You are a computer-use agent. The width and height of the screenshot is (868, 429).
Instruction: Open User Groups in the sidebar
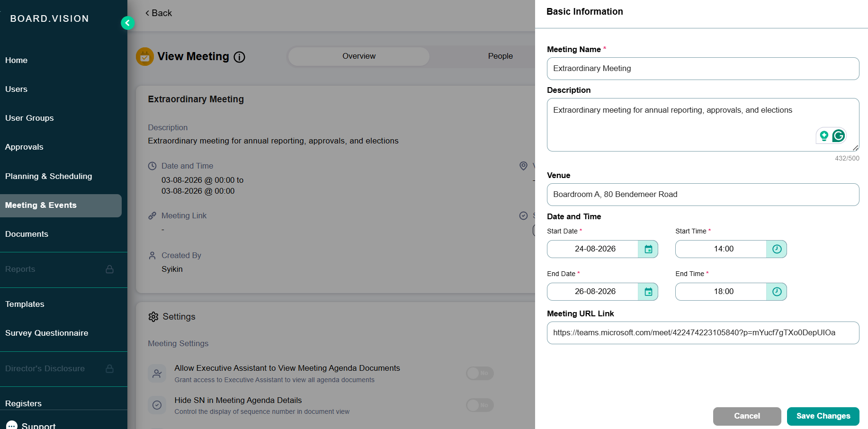[29, 118]
